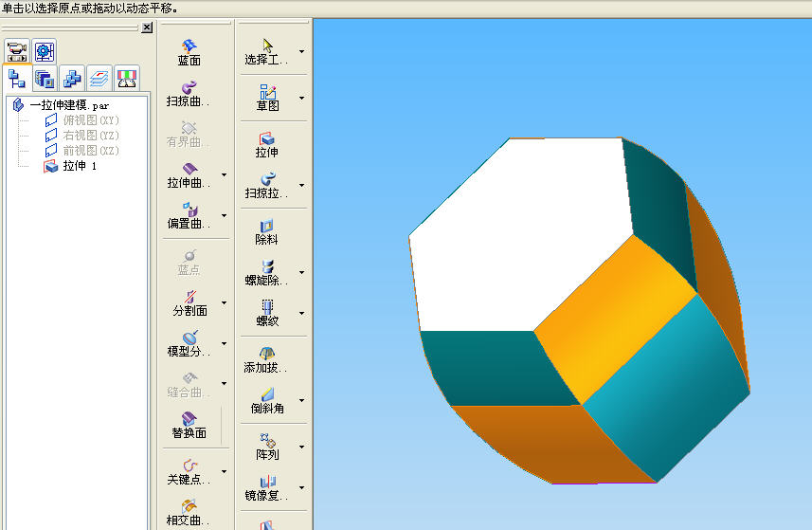
Task: Open the 倒斜角 flyout arrow
Action: click(301, 400)
